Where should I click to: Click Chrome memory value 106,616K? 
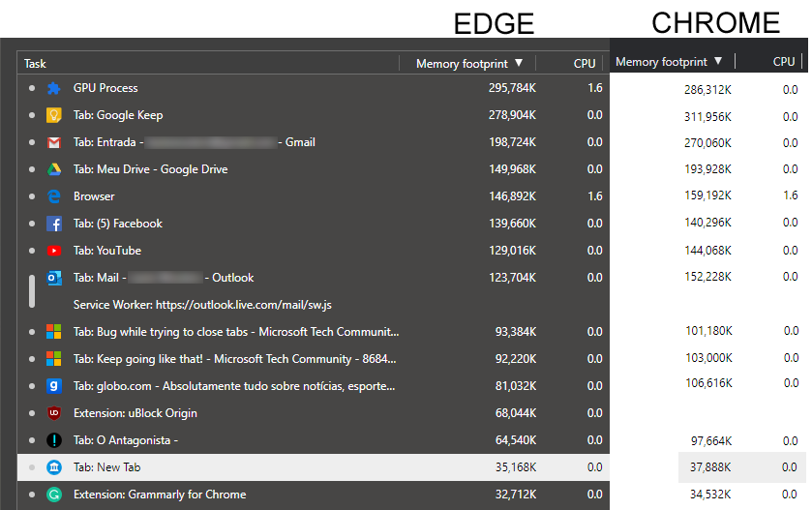click(x=708, y=383)
